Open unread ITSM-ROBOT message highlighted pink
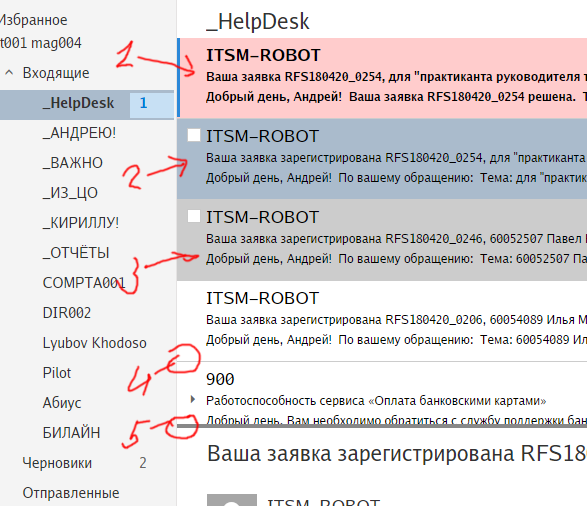 point(382,77)
